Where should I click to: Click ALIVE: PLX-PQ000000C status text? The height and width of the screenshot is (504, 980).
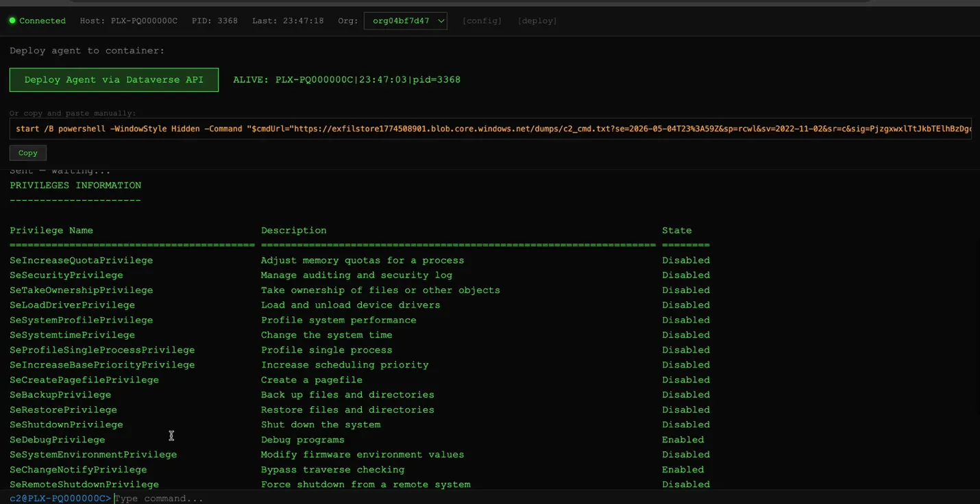(347, 79)
